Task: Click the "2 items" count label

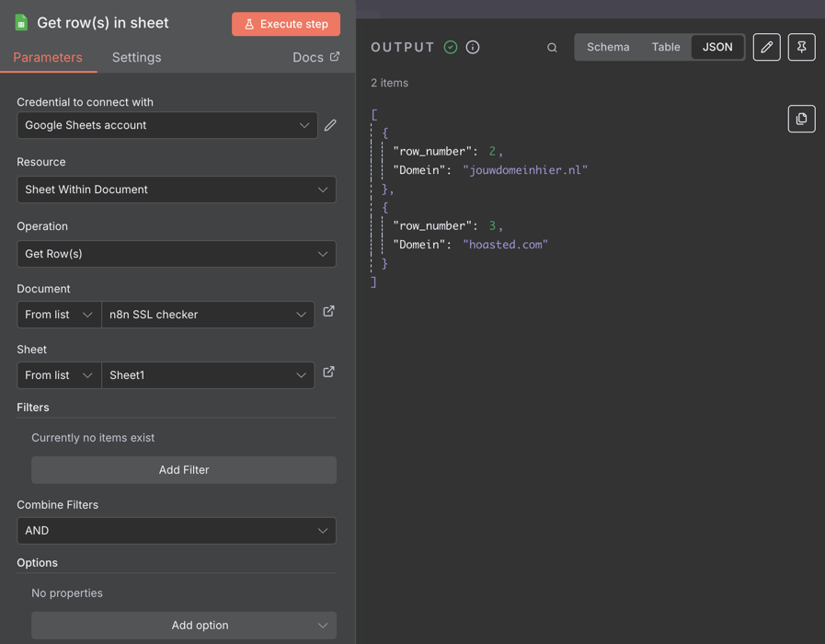Action: pyautogui.click(x=389, y=83)
